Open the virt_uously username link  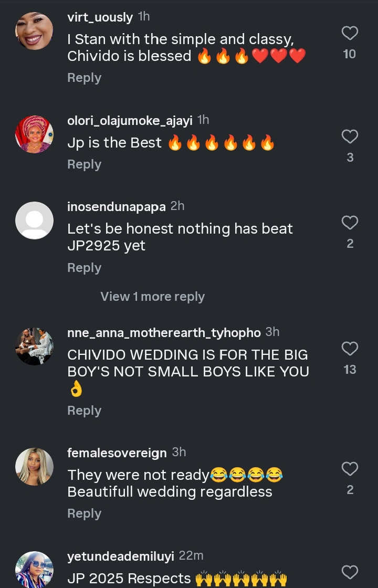(x=100, y=17)
